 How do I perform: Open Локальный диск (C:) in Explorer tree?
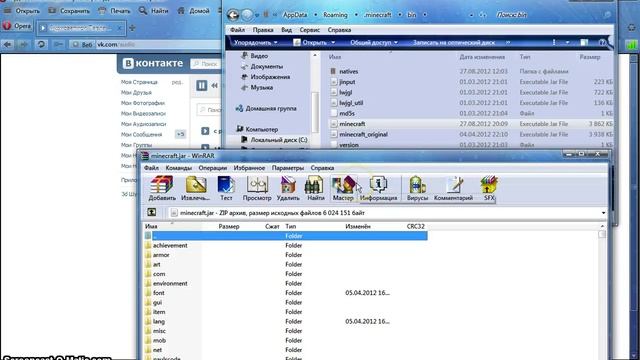[279, 140]
